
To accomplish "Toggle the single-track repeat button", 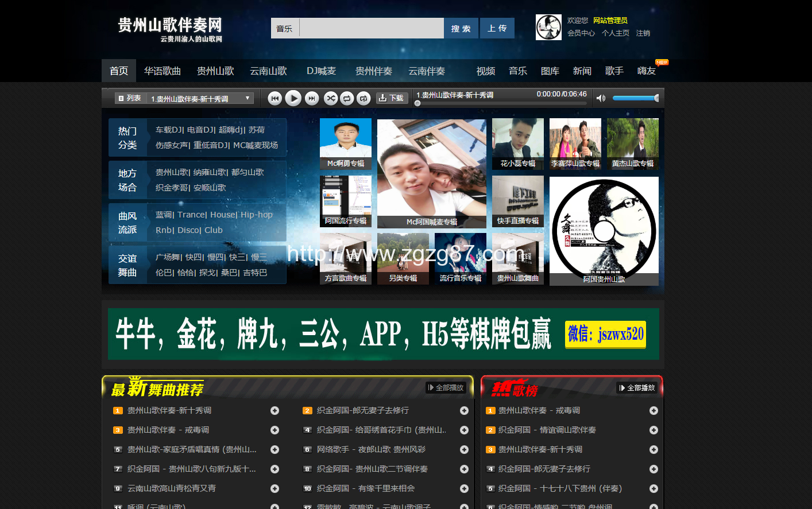I will click(364, 99).
